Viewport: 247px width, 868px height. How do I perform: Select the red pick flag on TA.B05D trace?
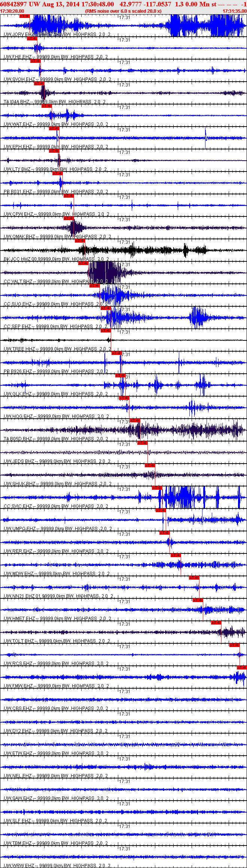coord(135,421)
